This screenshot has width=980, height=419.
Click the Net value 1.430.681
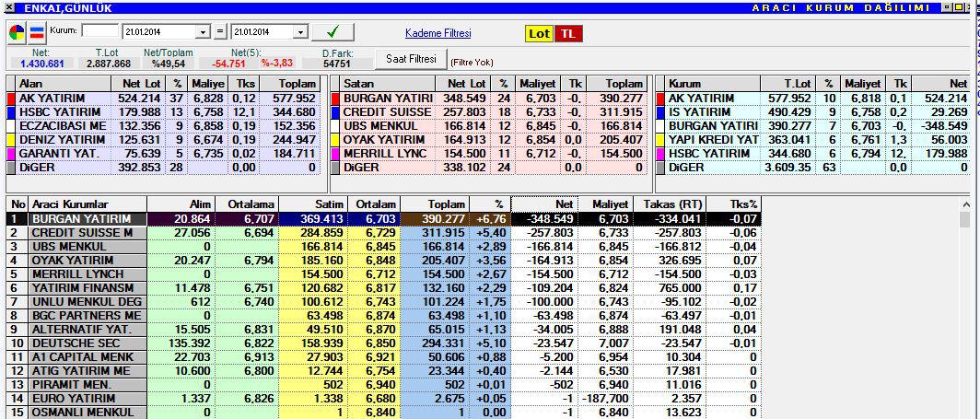pos(41,64)
